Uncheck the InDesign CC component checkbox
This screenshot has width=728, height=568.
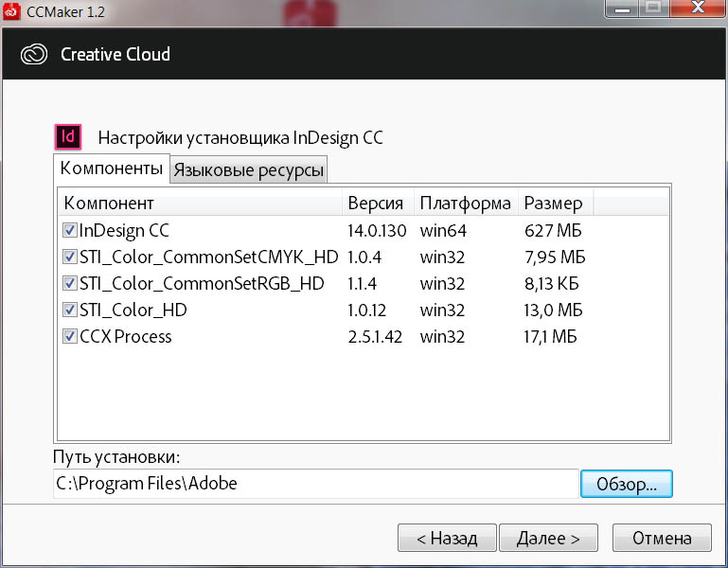pos(70,230)
